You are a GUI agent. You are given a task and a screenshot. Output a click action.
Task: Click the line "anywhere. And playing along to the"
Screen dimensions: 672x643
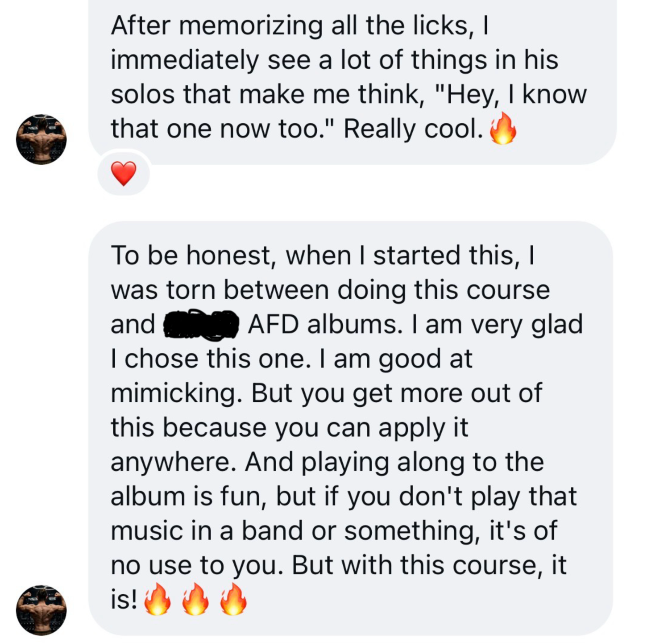tap(327, 462)
